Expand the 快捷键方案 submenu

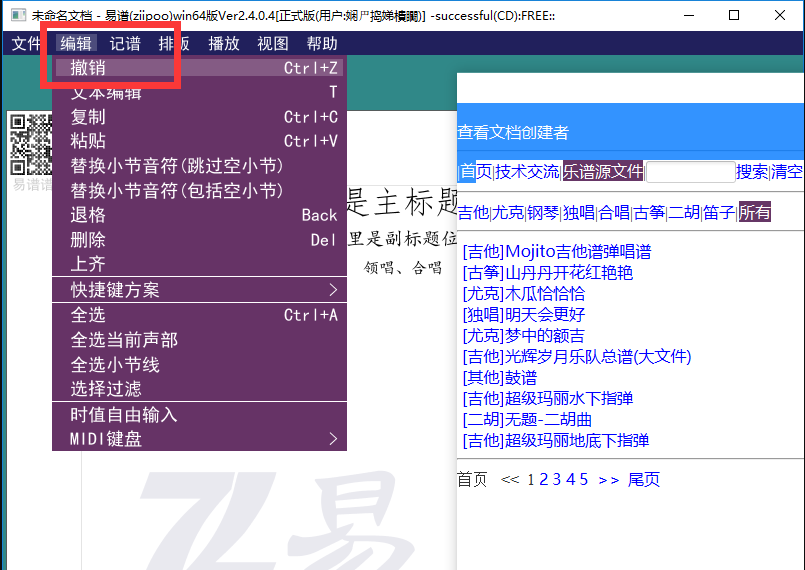[199, 290]
